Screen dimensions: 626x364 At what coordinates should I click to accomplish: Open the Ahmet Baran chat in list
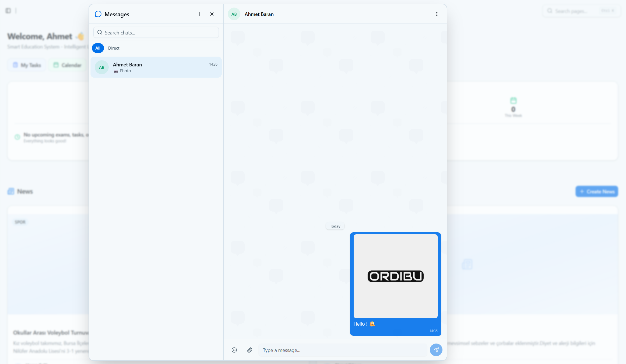click(x=156, y=67)
